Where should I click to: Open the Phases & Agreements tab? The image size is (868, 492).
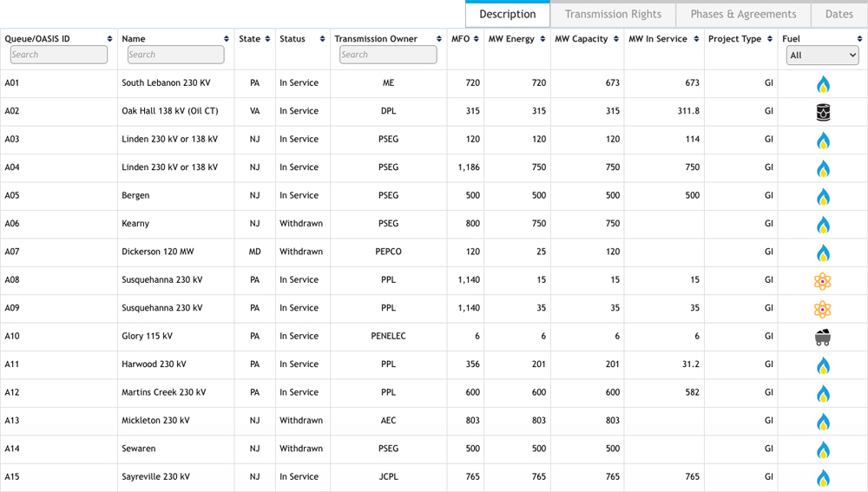[743, 14]
